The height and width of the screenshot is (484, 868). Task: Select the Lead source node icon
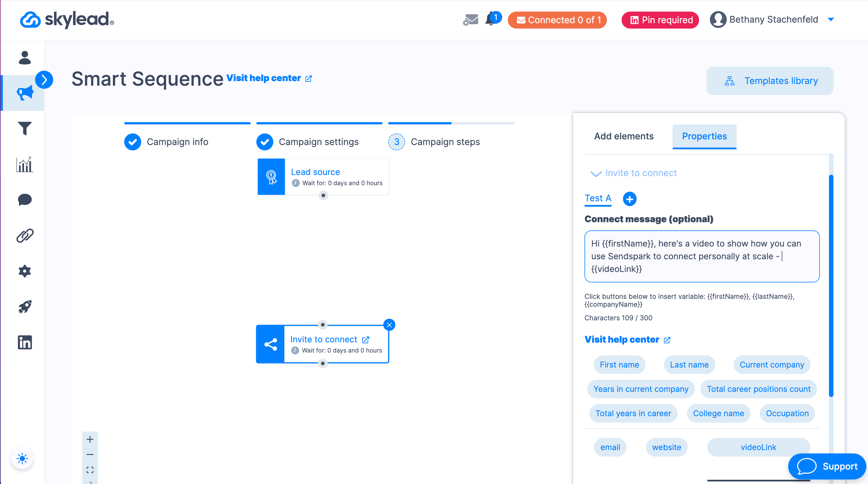271,177
